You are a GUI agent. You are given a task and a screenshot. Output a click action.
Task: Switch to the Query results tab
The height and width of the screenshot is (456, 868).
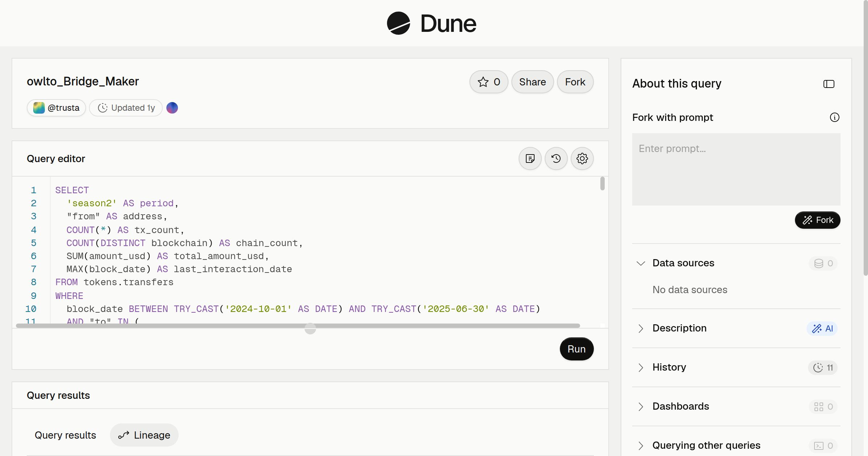click(65, 435)
